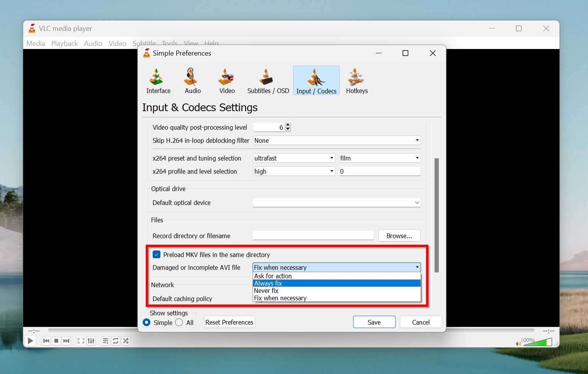
Task: Adjust the volume slider in VLC
Action: point(538,342)
